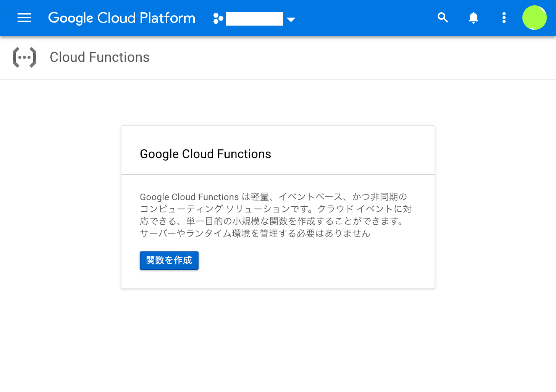Click the vertical three-dot options icon
The width and height of the screenshot is (556, 392).
pyautogui.click(x=504, y=18)
